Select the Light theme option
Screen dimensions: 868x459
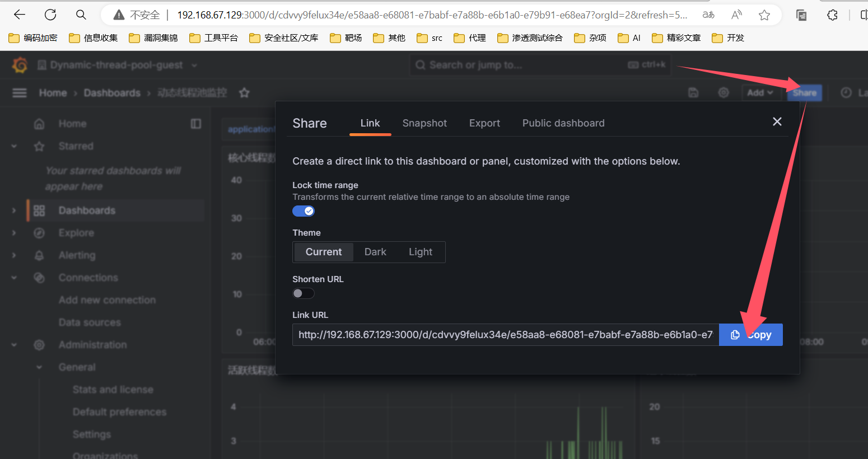click(x=421, y=252)
